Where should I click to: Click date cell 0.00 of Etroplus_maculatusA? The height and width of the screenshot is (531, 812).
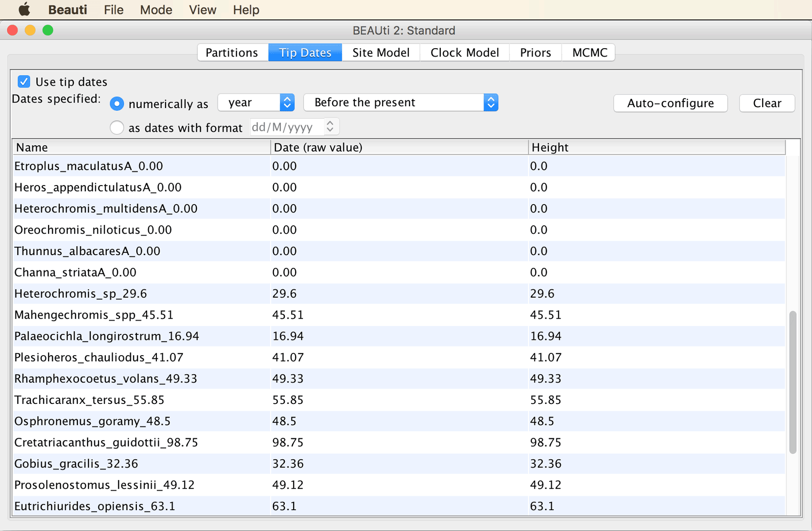[399, 166]
